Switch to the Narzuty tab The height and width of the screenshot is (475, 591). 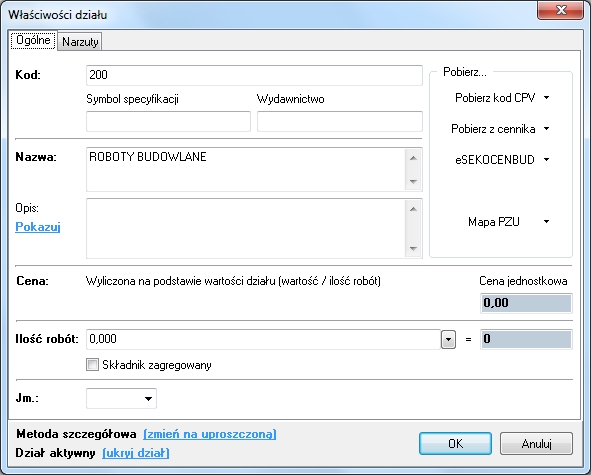pos(80,41)
